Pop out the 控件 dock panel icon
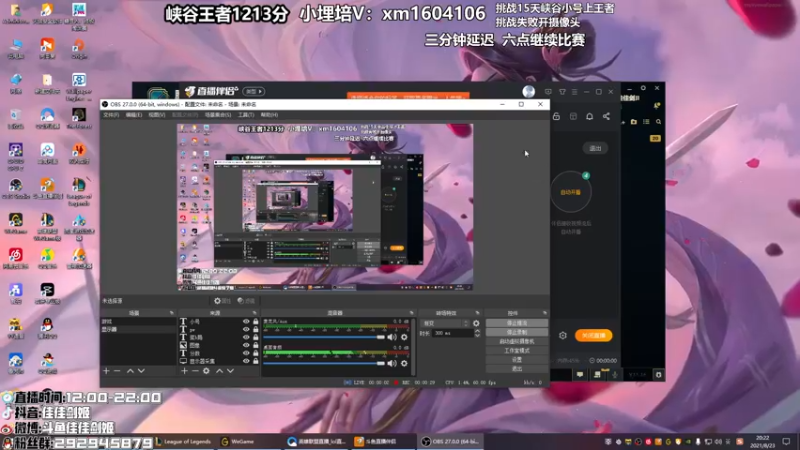 pos(544,313)
